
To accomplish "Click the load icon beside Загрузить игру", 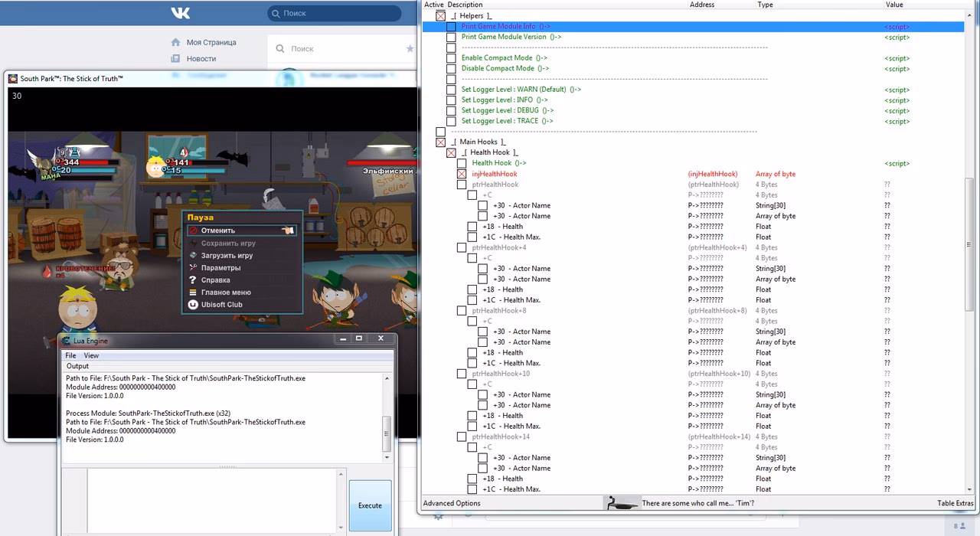I will pos(194,255).
